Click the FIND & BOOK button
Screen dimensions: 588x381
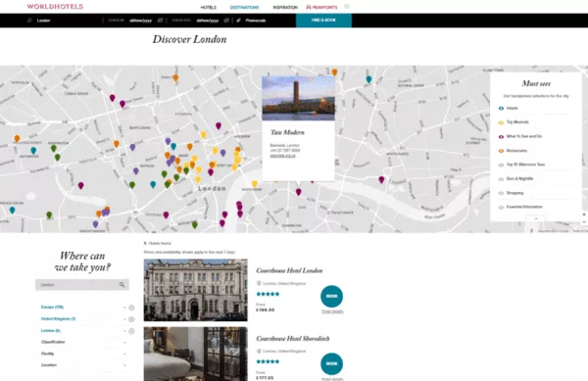(x=323, y=21)
